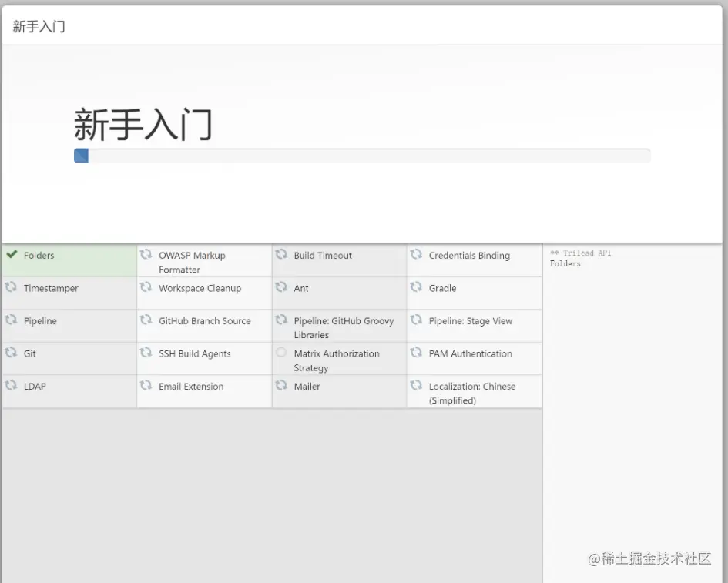Image resolution: width=728 pixels, height=583 pixels.
Task: Click the spinner icon beside OWASP Markup Formatter
Action: click(146, 254)
